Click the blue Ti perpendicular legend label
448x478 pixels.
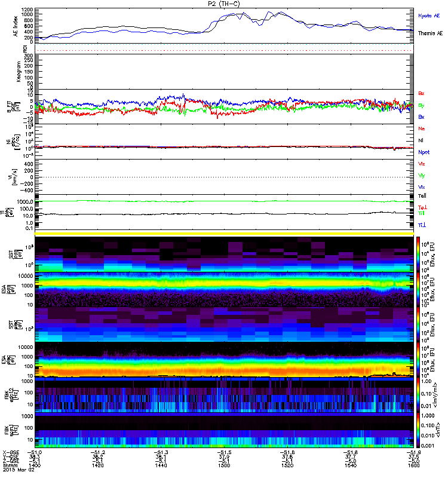(x=422, y=225)
